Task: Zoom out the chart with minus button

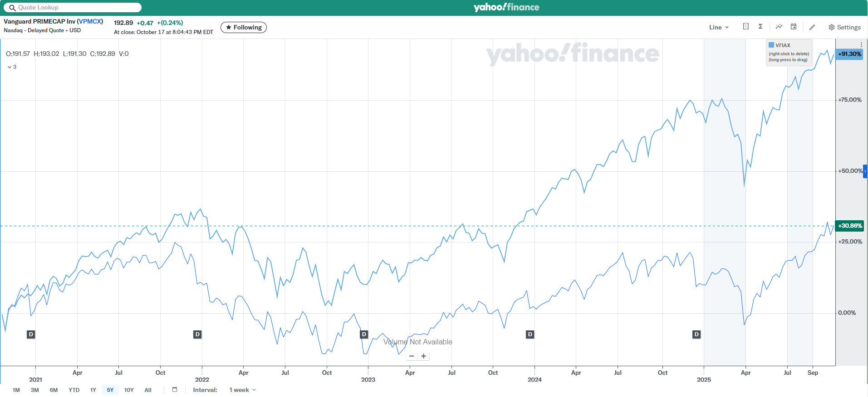Action: pos(412,356)
